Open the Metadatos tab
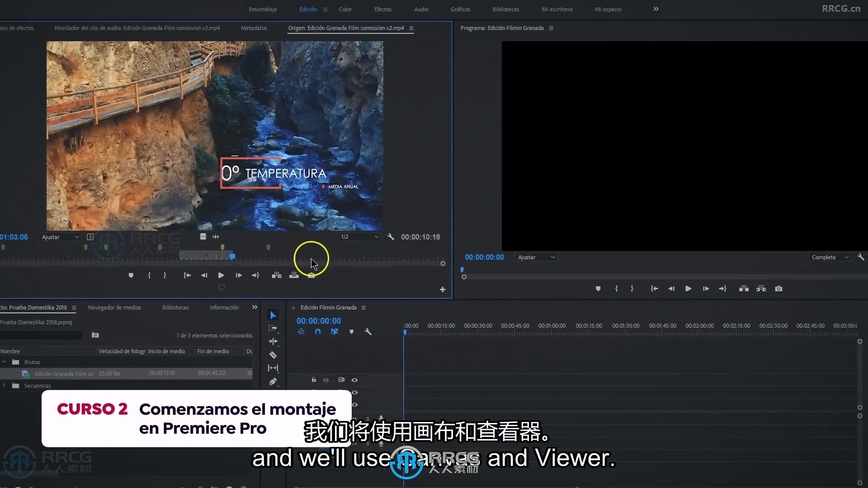Image resolution: width=868 pixels, height=488 pixels. (254, 28)
